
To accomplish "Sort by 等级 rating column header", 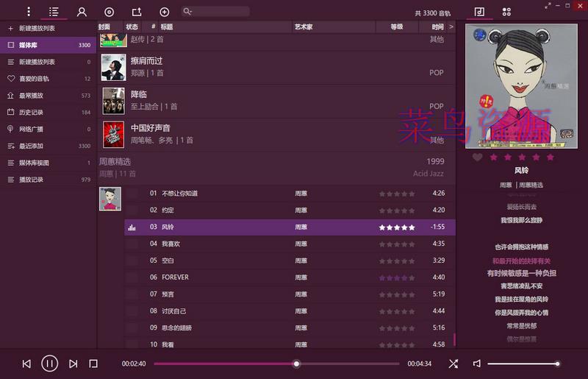I will point(397,26).
